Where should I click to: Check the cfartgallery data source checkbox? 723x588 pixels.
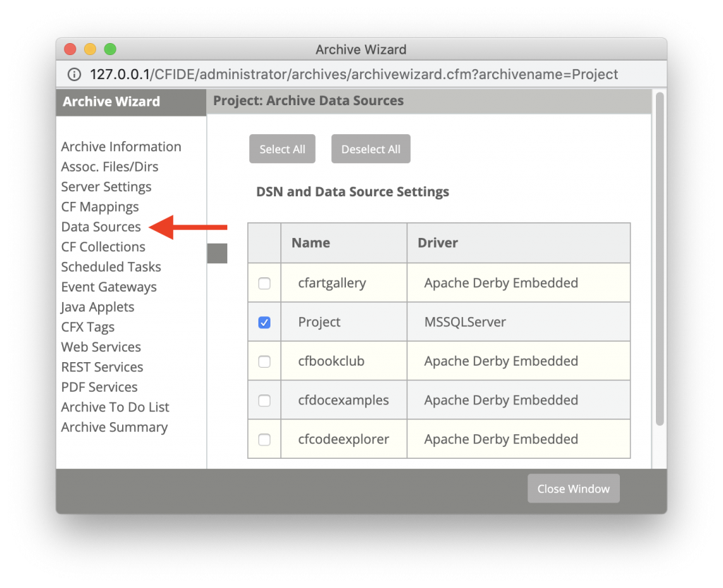click(x=264, y=283)
